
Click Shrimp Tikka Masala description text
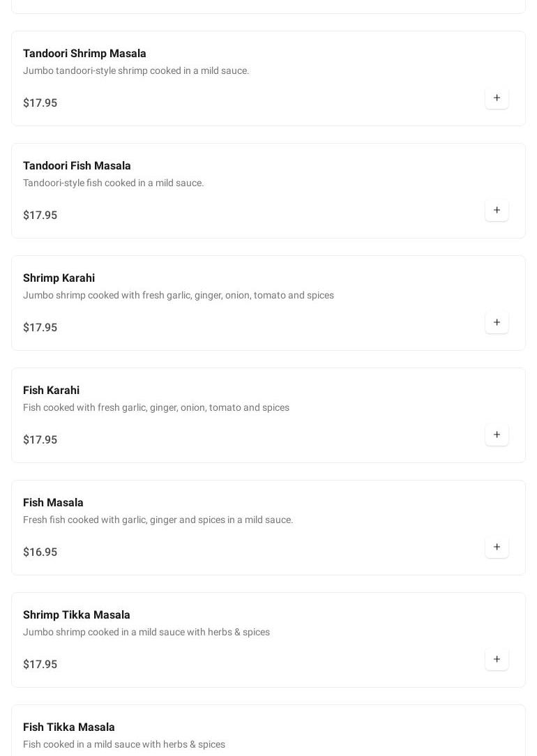(x=146, y=633)
